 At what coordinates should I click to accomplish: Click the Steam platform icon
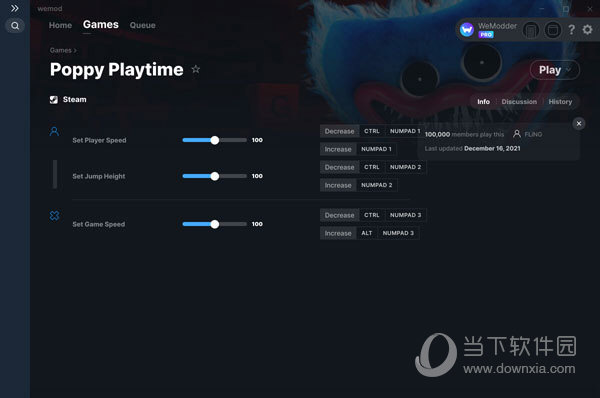(54, 100)
